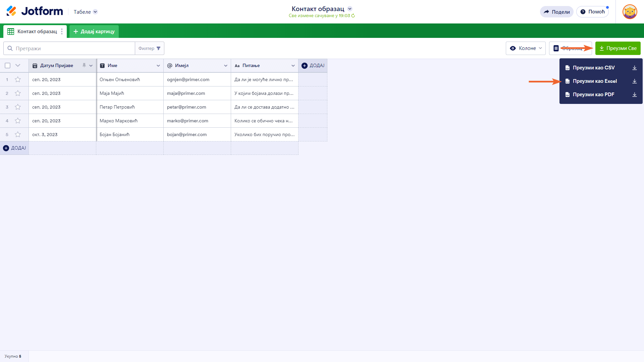Screen dimensions: 644x362
Task: Open the user avatar menu
Action: (x=630, y=12)
